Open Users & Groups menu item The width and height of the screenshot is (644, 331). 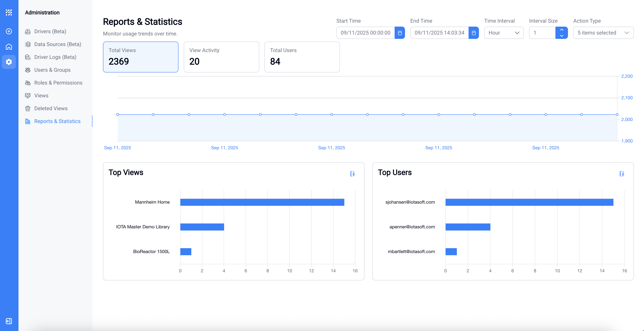point(52,70)
